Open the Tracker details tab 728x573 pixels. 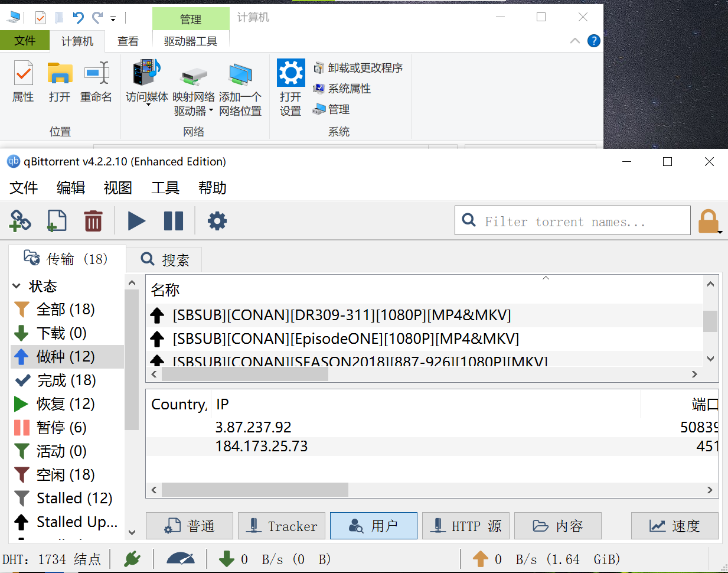(x=282, y=526)
